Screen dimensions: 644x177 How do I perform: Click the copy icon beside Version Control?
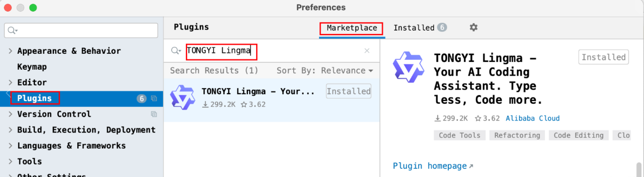(154, 114)
